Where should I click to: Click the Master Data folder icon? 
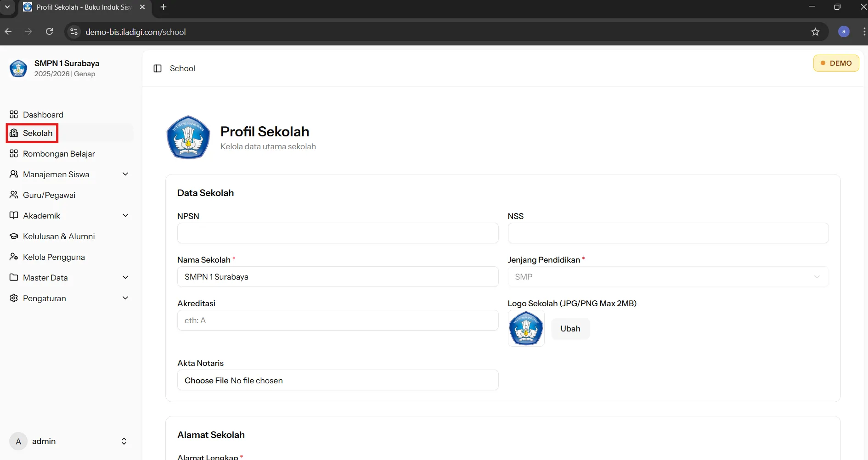[14, 277]
